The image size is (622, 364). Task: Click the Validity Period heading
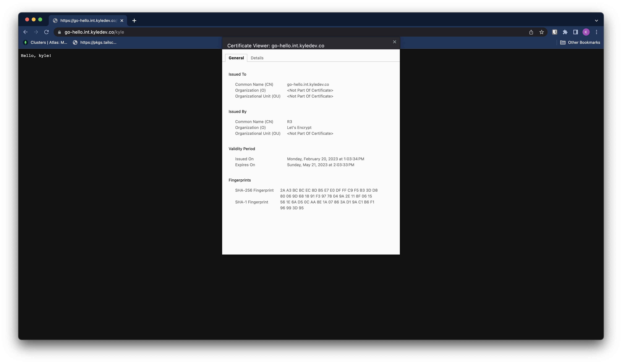click(x=242, y=149)
